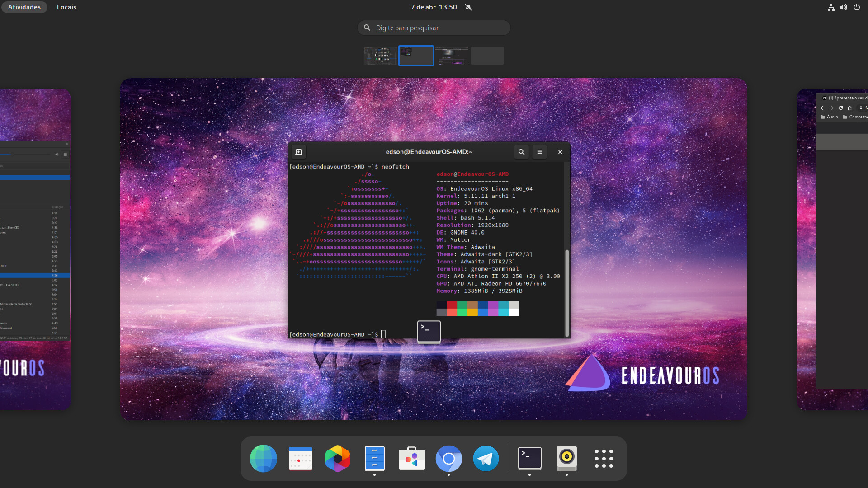The width and height of the screenshot is (868, 488).
Task: Open the terminal hamburger menu
Action: [x=539, y=152]
